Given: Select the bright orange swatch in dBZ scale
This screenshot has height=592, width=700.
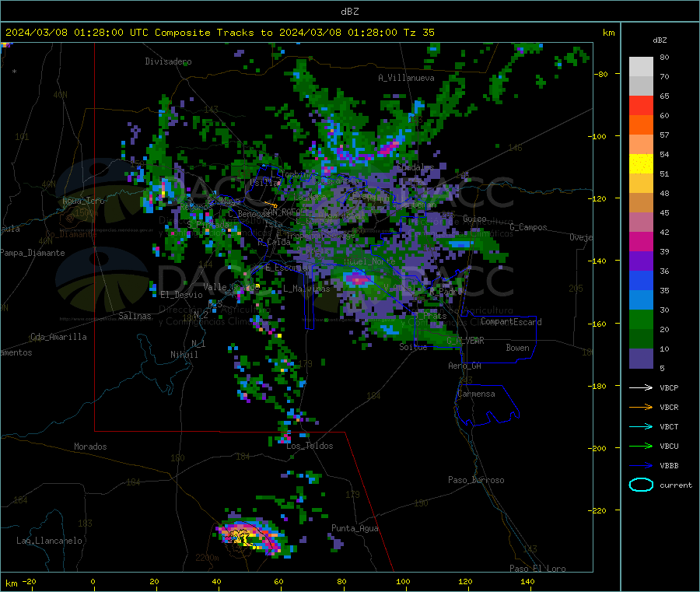Looking at the screenshot, I should point(641,125).
